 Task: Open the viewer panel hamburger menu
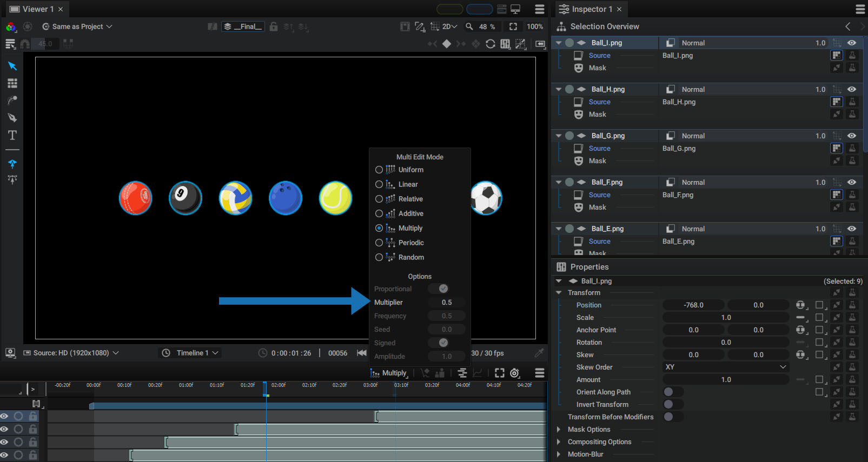[x=540, y=9]
